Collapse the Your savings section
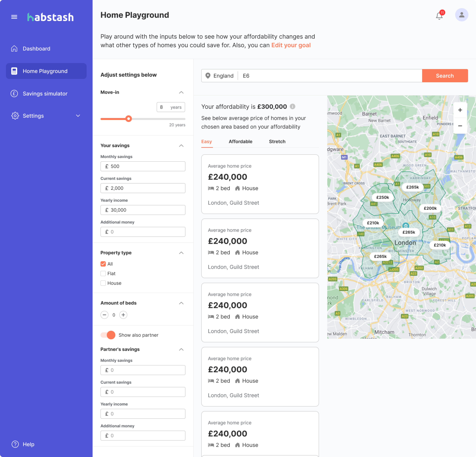 [x=181, y=146]
